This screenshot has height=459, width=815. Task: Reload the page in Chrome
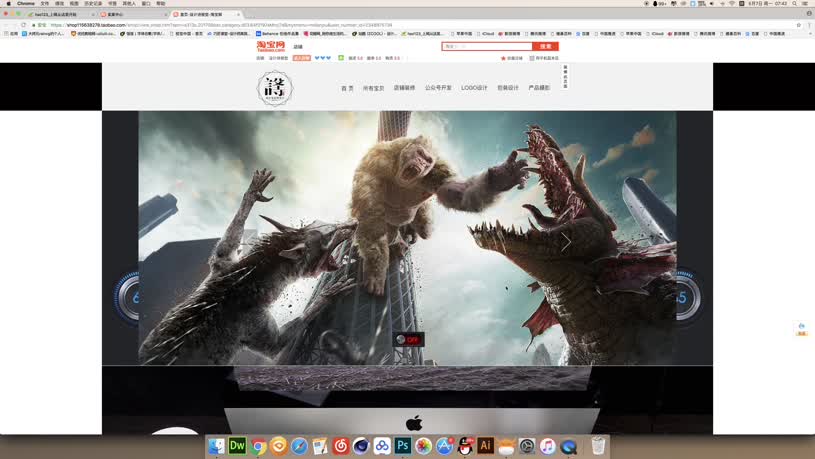click(23, 24)
